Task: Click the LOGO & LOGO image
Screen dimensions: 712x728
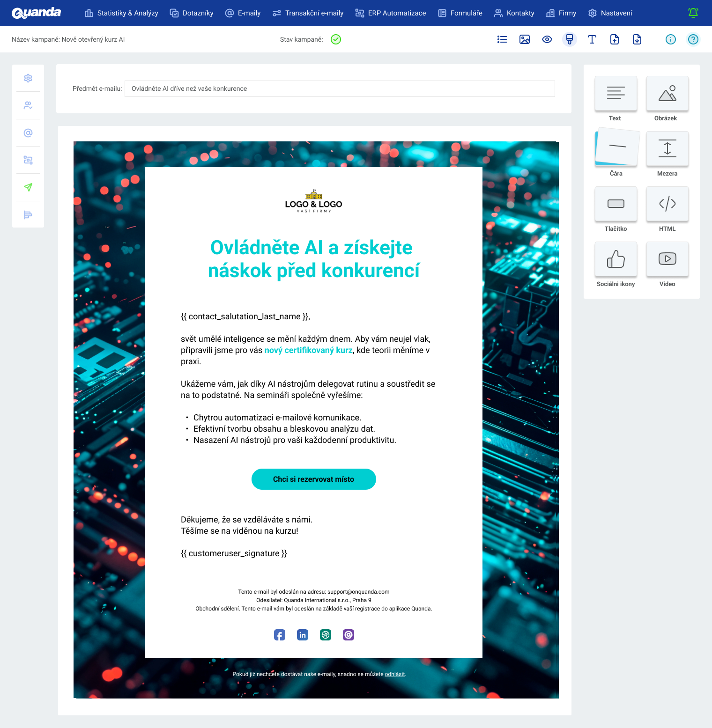Action: pyautogui.click(x=314, y=201)
